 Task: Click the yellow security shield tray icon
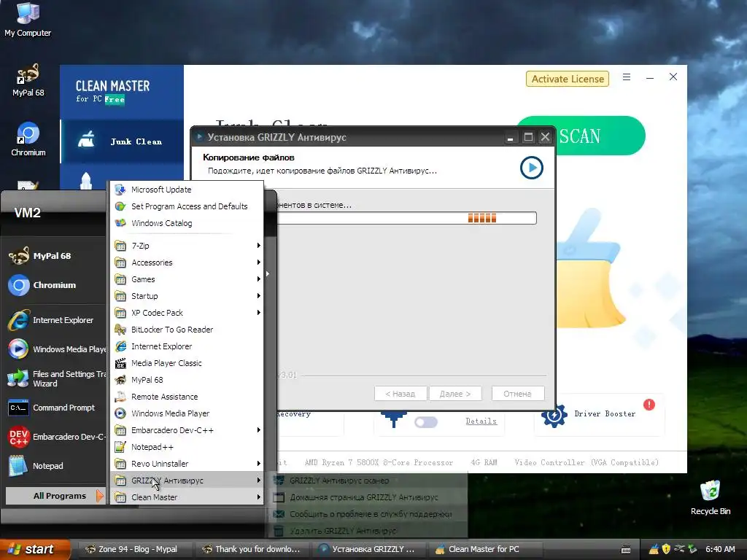[x=667, y=549]
